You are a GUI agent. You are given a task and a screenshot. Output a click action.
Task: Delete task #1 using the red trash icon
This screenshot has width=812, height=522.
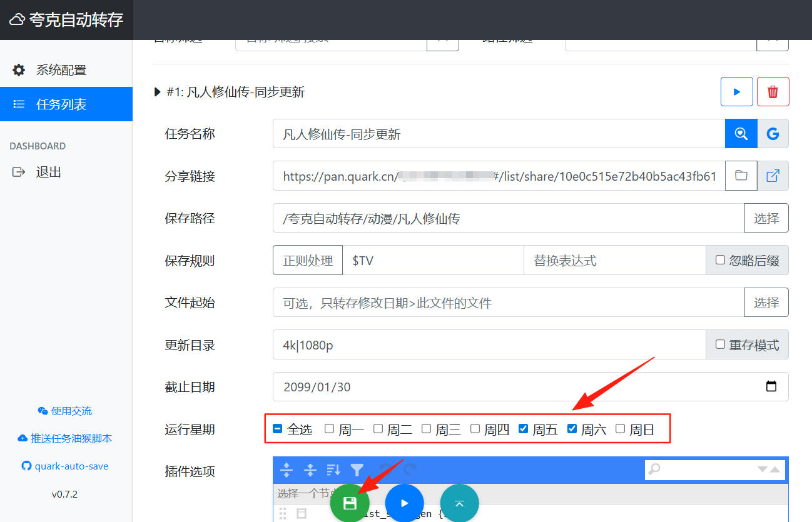(x=773, y=92)
